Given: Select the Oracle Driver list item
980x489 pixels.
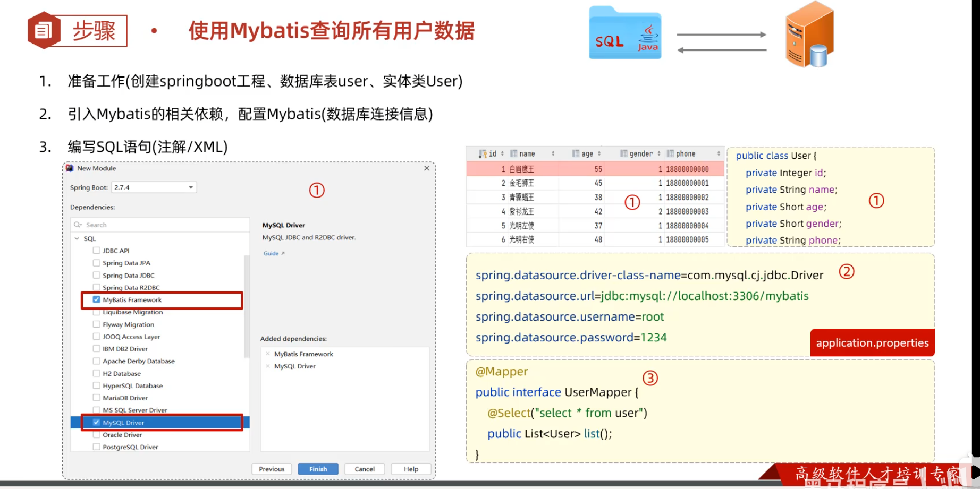Looking at the screenshot, I should tap(122, 435).
